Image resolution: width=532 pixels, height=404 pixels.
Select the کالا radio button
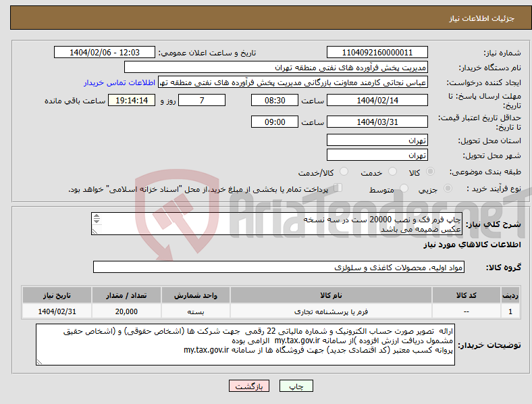coord(430,172)
